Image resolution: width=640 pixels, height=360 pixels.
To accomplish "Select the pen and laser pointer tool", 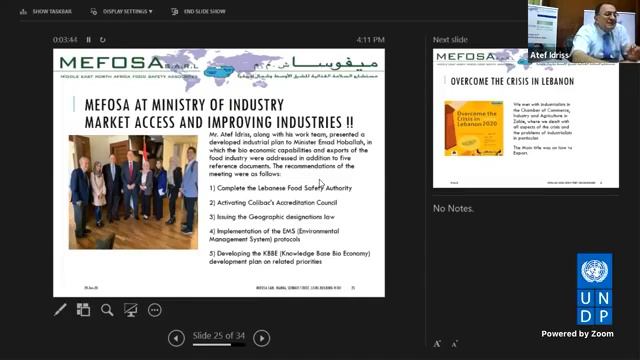I will tap(60, 310).
